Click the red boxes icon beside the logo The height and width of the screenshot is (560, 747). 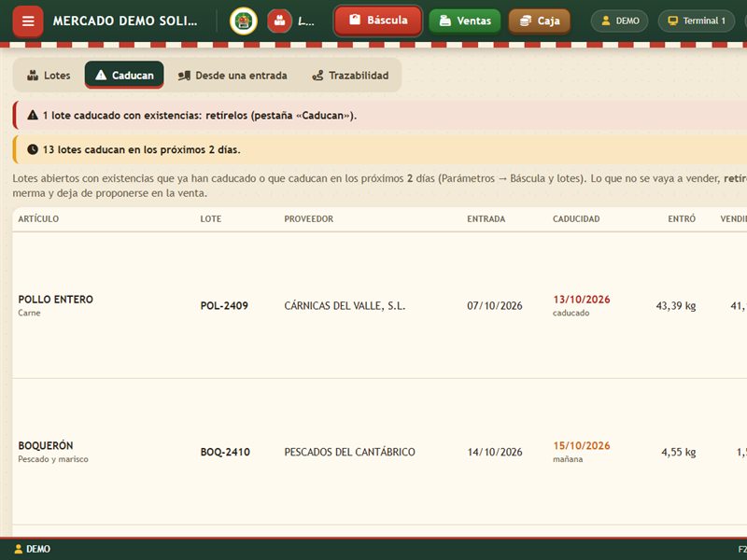click(x=279, y=21)
